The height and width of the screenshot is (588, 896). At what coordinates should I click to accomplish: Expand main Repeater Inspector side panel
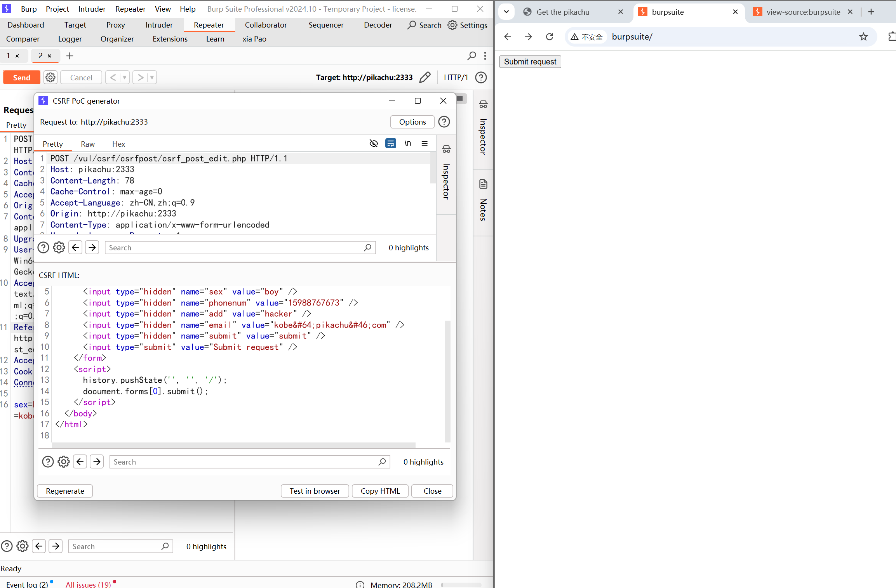point(483,128)
